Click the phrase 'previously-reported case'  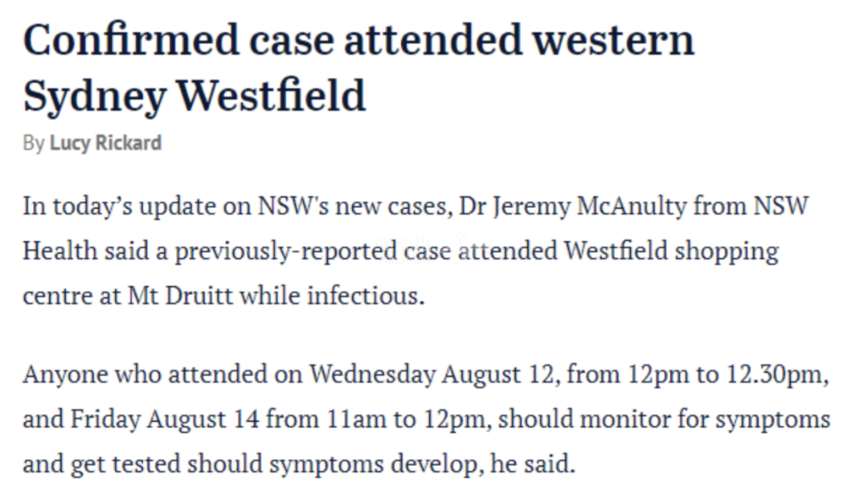coord(313,252)
